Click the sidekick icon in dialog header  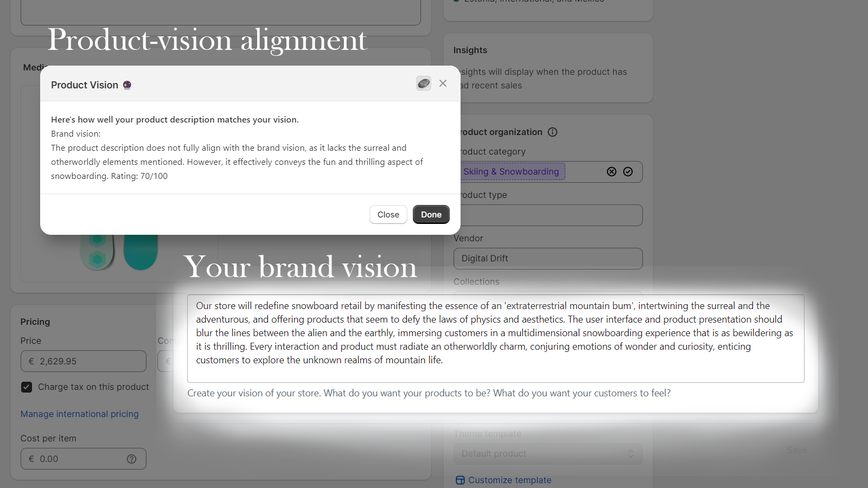(424, 84)
